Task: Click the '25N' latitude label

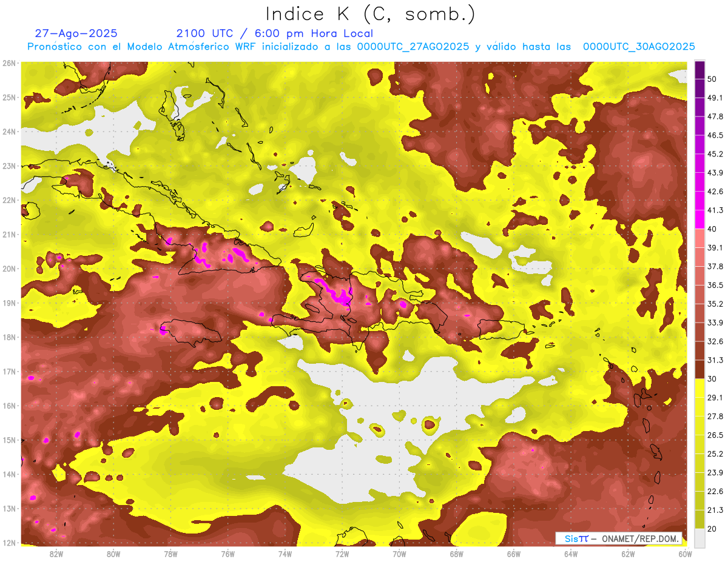Action: coord(10,98)
